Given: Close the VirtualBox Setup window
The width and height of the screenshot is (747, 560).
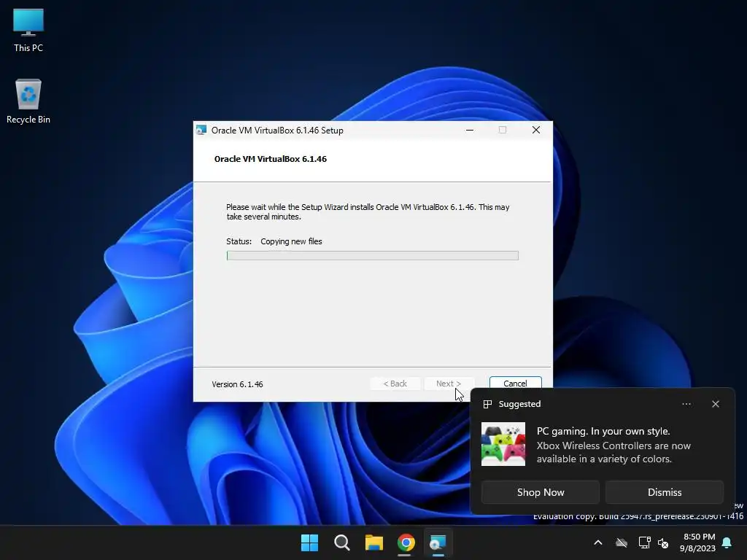Looking at the screenshot, I should [x=536, y=130].
